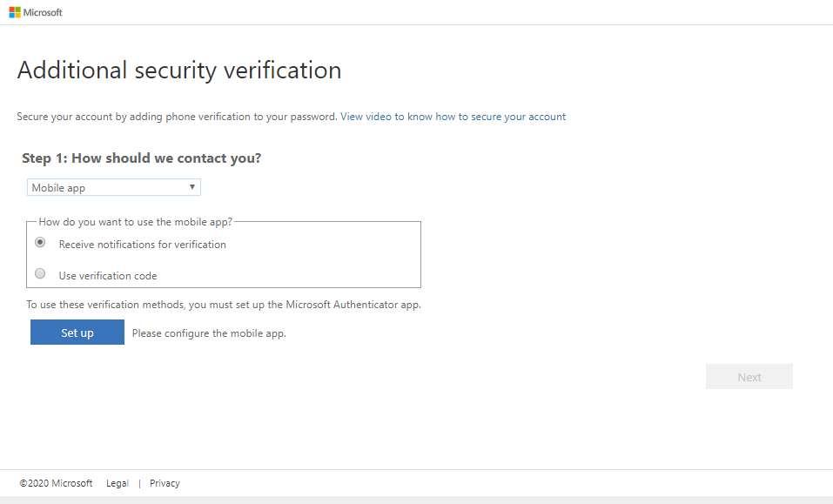Click the "Receive notifications for verification" label text
Image resolution: width=833 pixels, height=504 pixels.
[142, 245]
